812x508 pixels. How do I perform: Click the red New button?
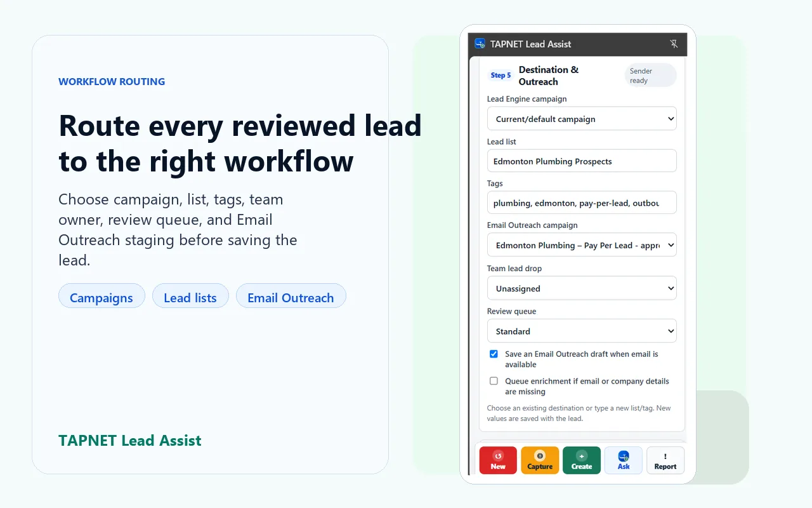[x=498, y=460]
